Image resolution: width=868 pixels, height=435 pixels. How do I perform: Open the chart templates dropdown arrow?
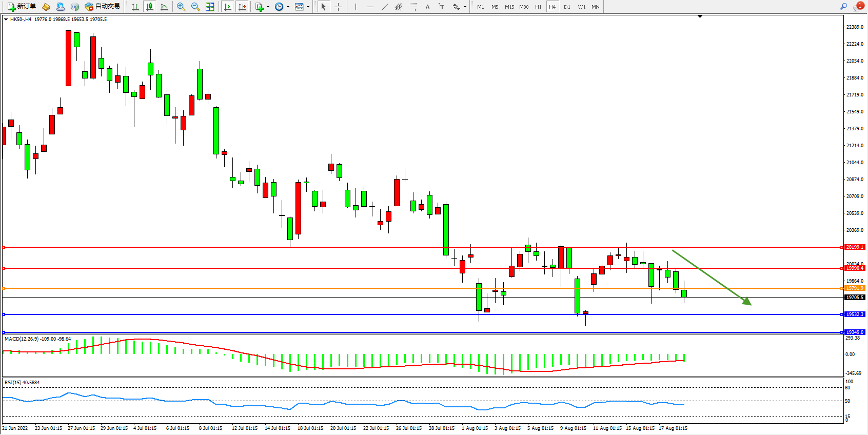click(x=308, y=7)
